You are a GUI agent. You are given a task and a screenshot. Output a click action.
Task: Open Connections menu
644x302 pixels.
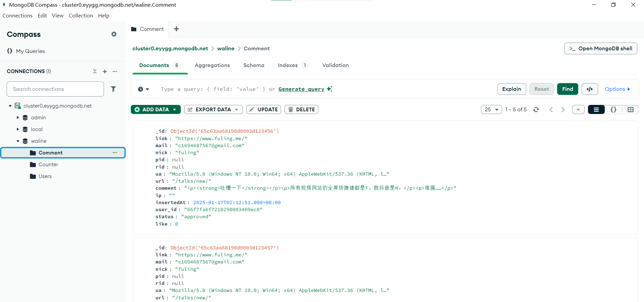17,16
